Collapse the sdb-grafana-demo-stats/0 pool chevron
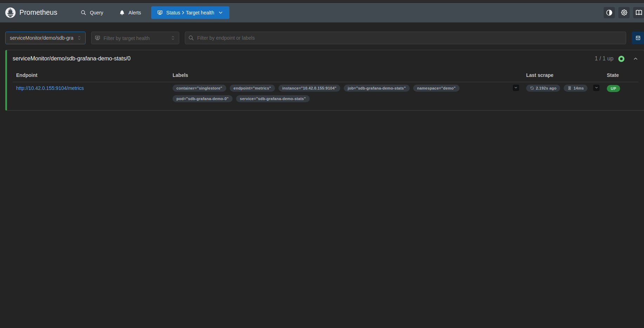The width and height of the screenshot is (644, 328). (x=636, y=59)
